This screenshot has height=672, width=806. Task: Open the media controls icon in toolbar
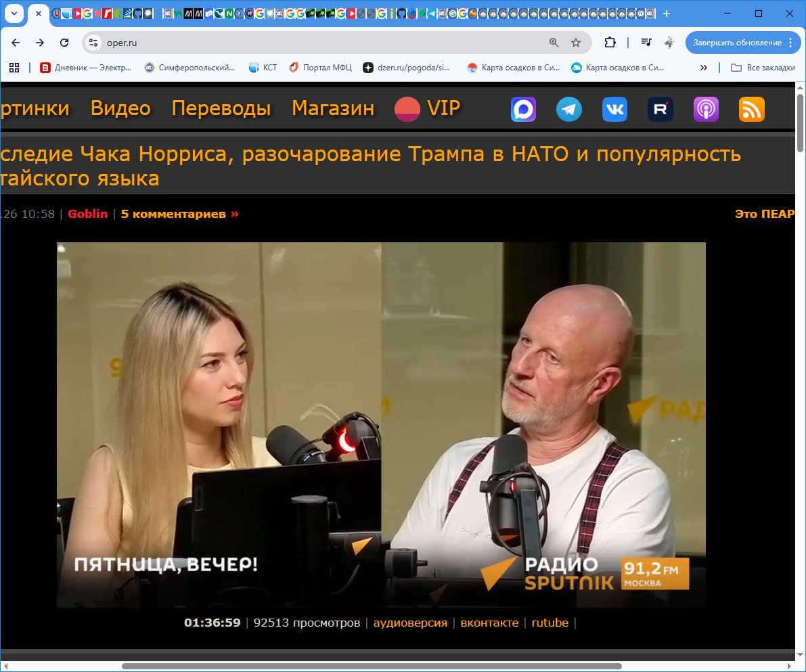(646, 43)
